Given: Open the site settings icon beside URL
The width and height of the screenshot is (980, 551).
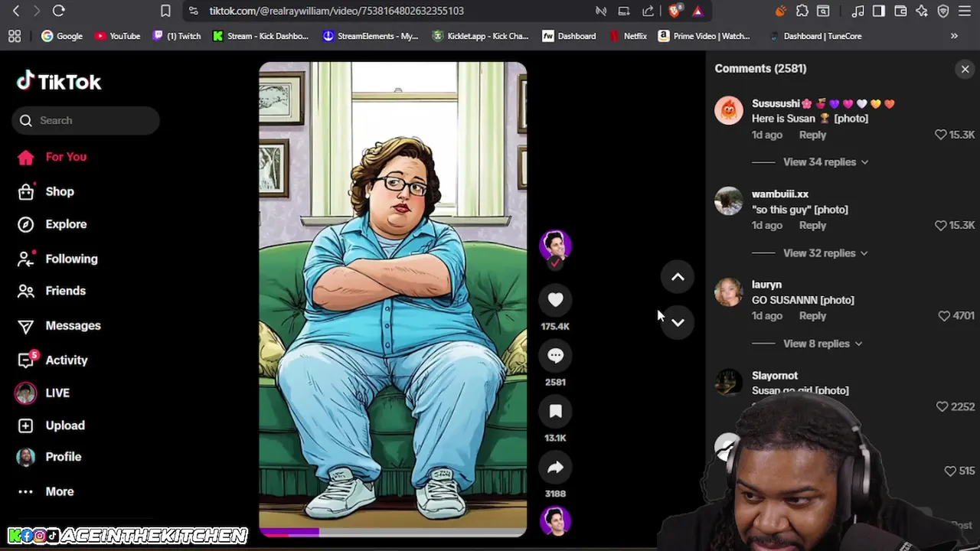Looking at the screenshot, I should tap(193, 11).
